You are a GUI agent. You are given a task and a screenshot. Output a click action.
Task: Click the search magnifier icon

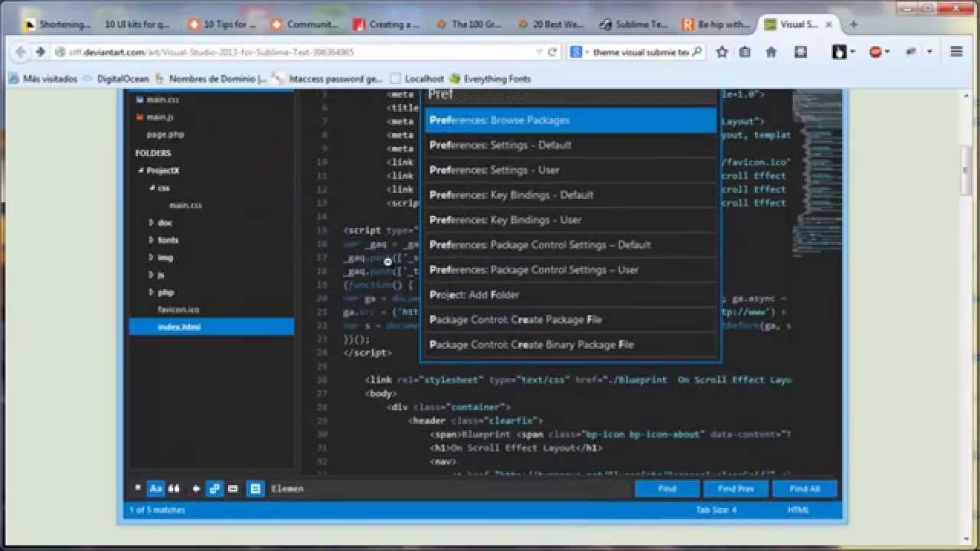click(x=697, y=52)
